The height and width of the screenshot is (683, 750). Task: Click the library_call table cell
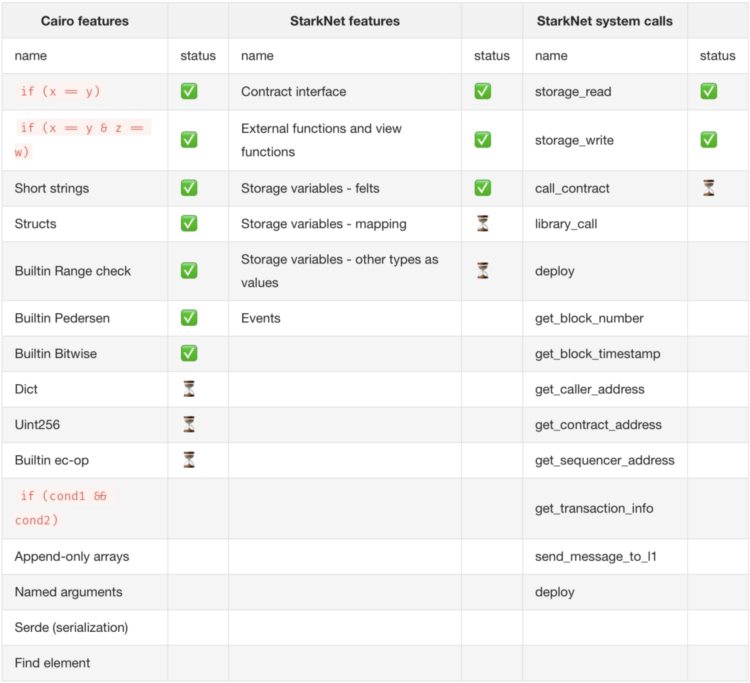pos(566,224)
